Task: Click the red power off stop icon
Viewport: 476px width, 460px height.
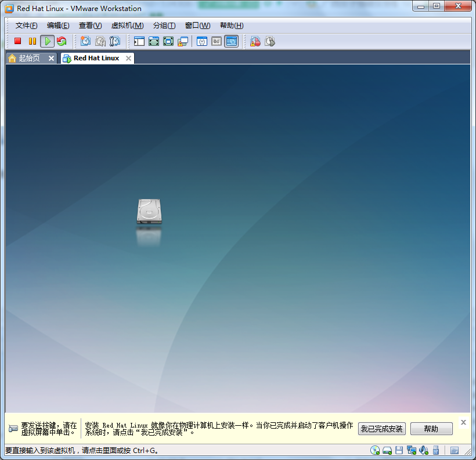Action: [x=17, y=41]
